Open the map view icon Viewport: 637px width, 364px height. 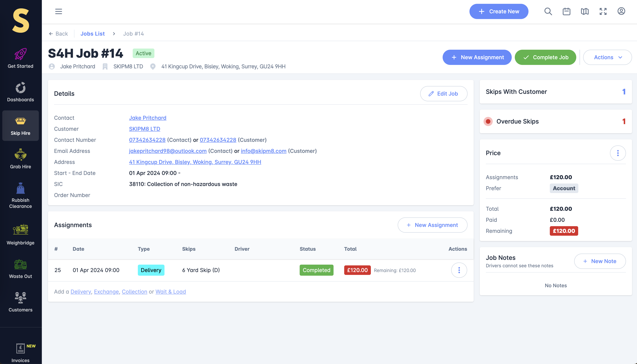click(x=584, y=11)
